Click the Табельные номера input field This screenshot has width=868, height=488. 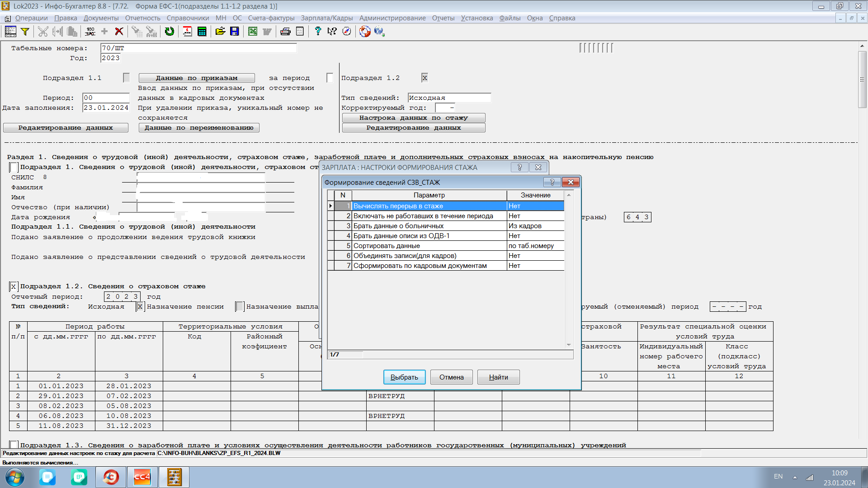pos(198,48)
